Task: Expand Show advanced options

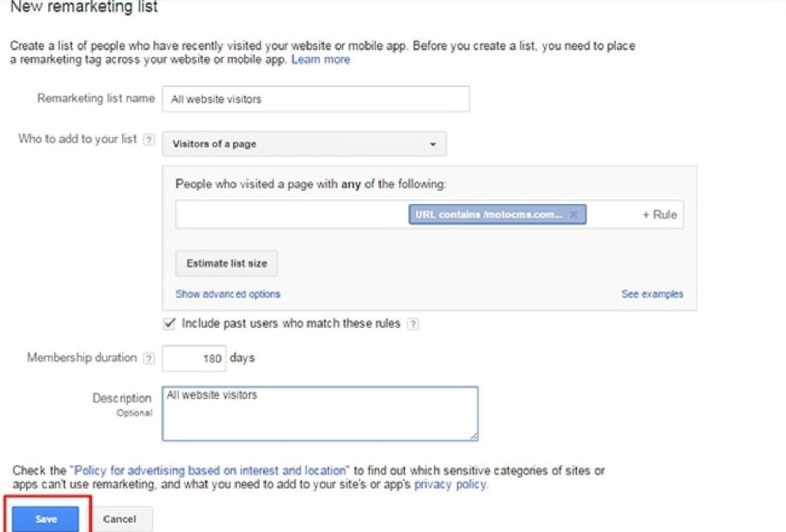Action: pyautogui.click(x=227, y=294)
